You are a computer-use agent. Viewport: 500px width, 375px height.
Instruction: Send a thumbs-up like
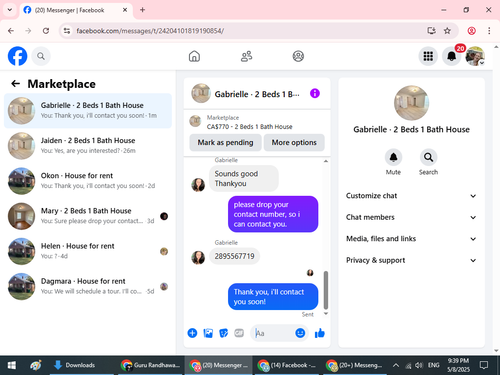320,333
